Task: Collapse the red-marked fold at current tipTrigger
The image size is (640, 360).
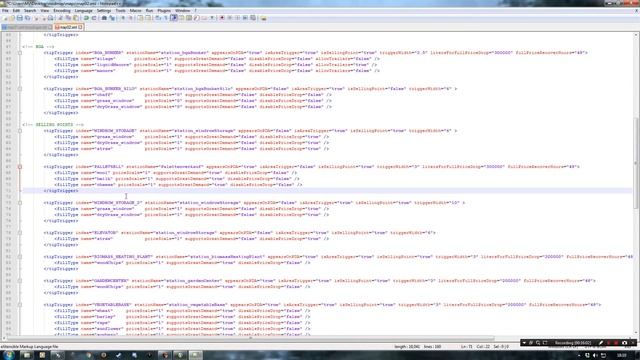Action: click(20, 167)
